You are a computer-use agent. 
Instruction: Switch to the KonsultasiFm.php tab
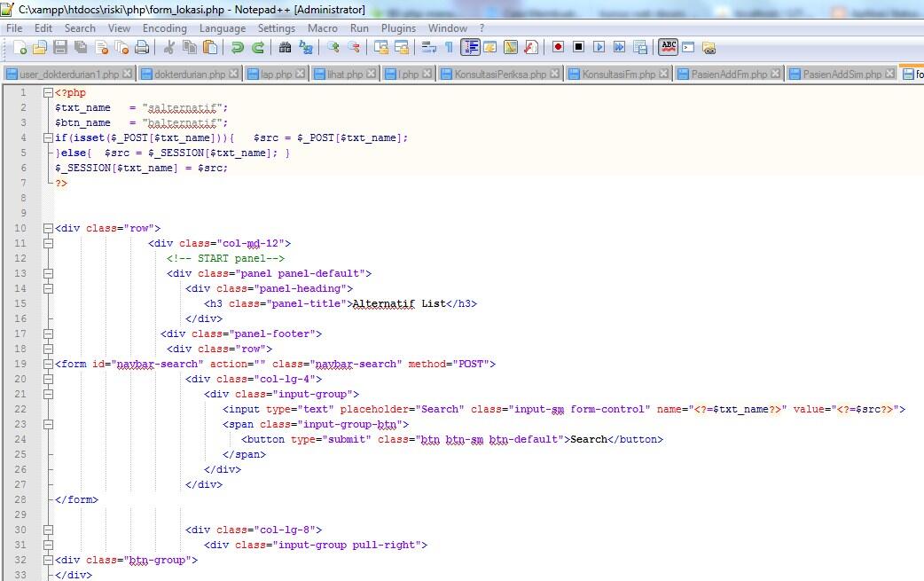click(619, 74)
